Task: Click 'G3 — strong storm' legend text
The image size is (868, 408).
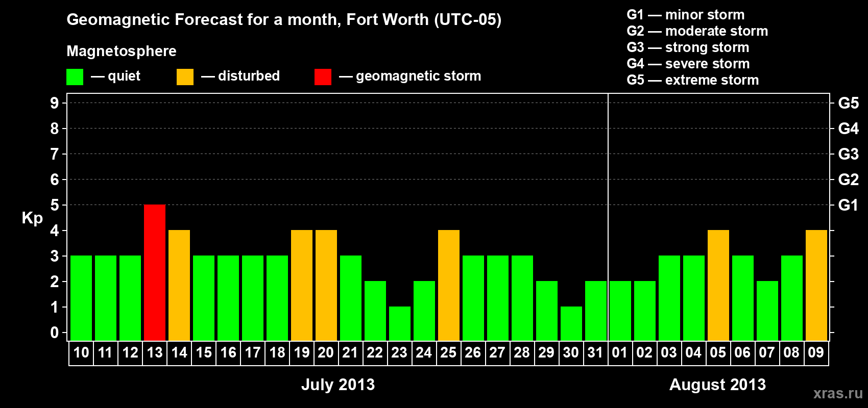Action: [x=688, y=47]
